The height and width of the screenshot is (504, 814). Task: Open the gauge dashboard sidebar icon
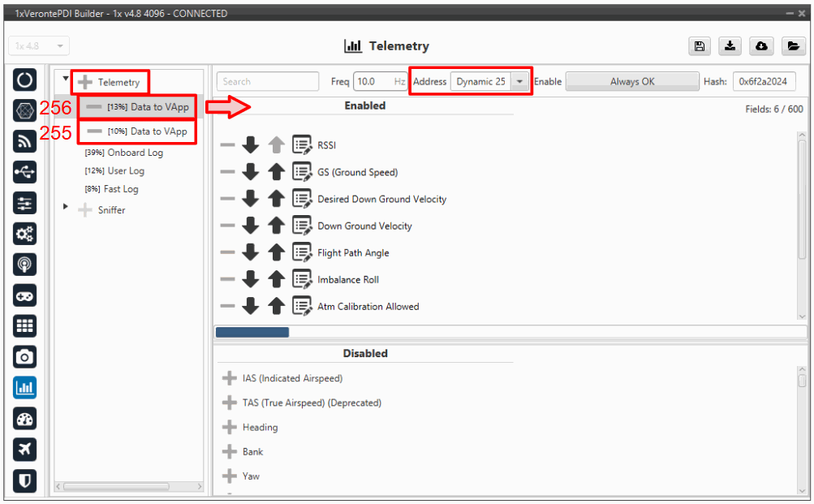click(x=25, y=419)
